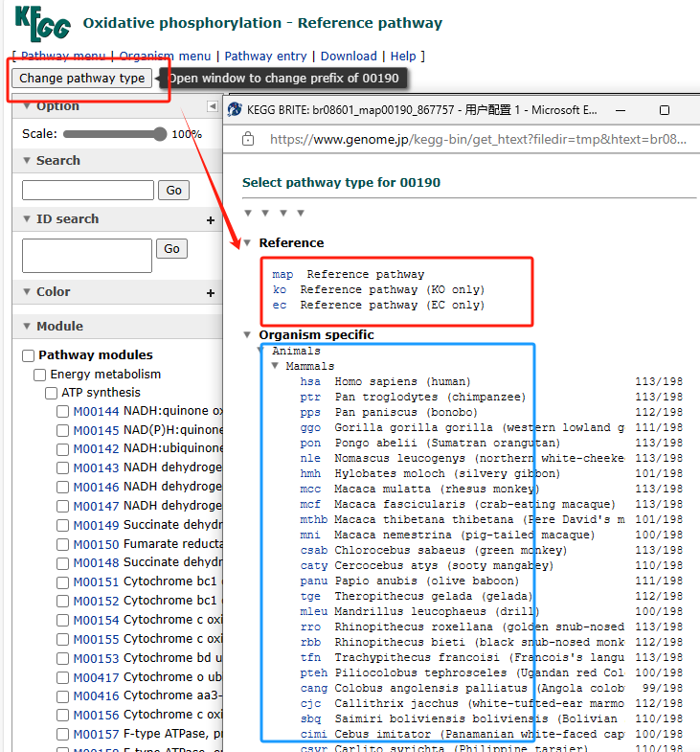Tick the M00157 F-type ATPase checkbox

(63, 734)
